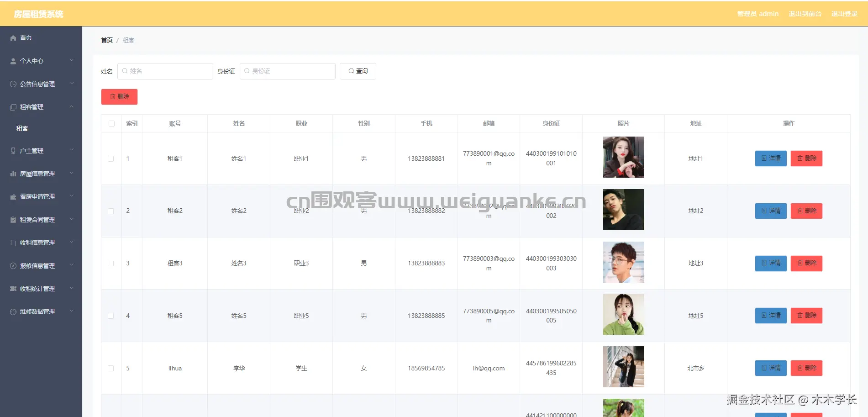
Task: Open 详情 for 租客3 row
Action: (771, 263)
